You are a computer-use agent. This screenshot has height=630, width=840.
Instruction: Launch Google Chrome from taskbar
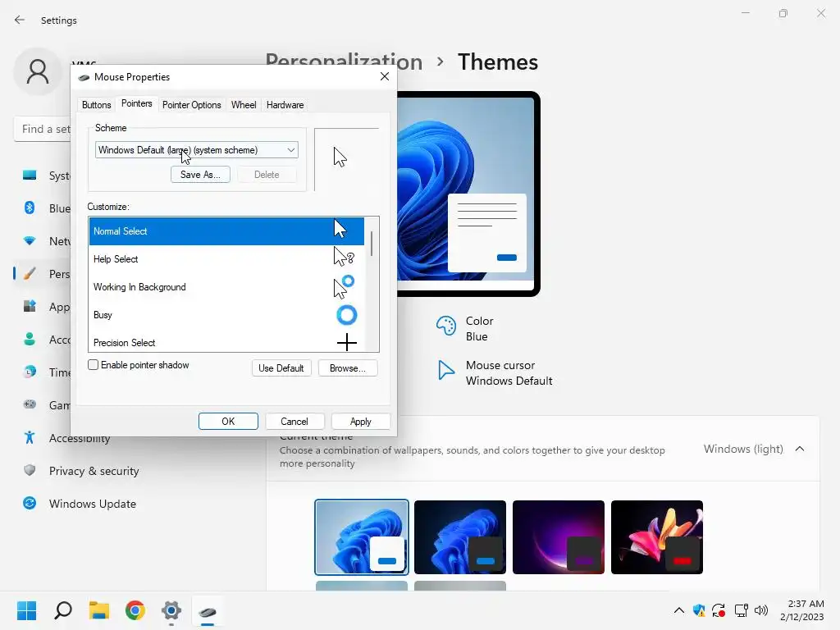(x=135, y=610)
